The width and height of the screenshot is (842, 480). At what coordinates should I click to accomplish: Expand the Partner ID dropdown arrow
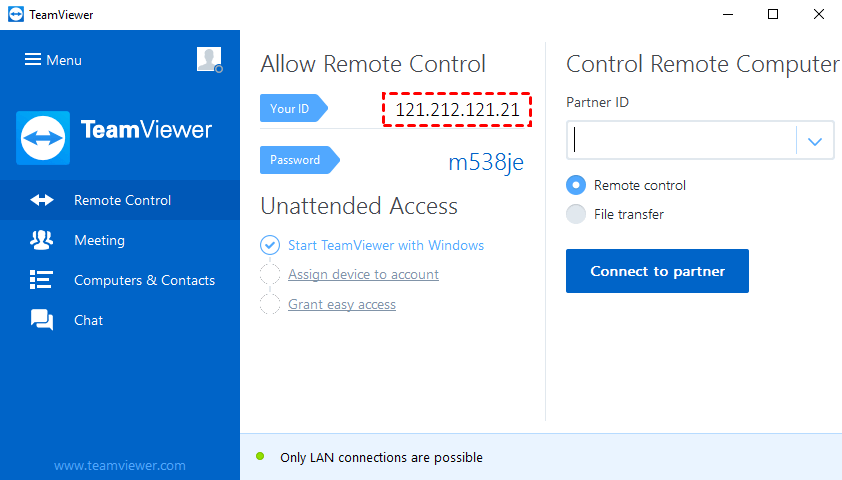815,142
